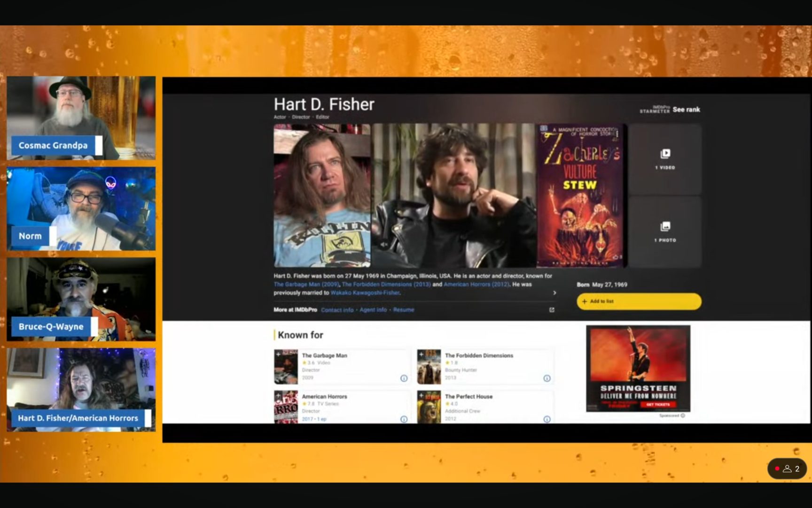Expand Hart D. Fisher's biography chevron
The height and width of the screenshot is (508, 812).
(x=554, y=293)
